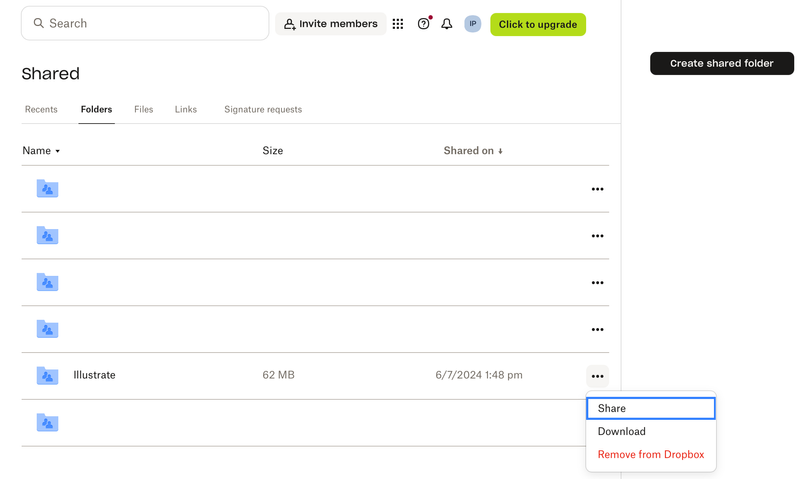Click the Size column header
This screenshot has width=800, height=479.
tap(272, 151)
